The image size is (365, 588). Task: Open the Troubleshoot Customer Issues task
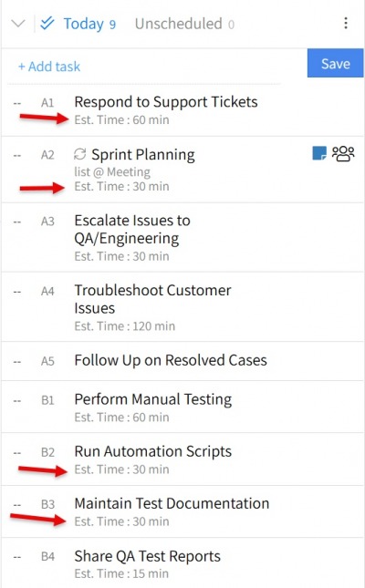pos(152,299)
